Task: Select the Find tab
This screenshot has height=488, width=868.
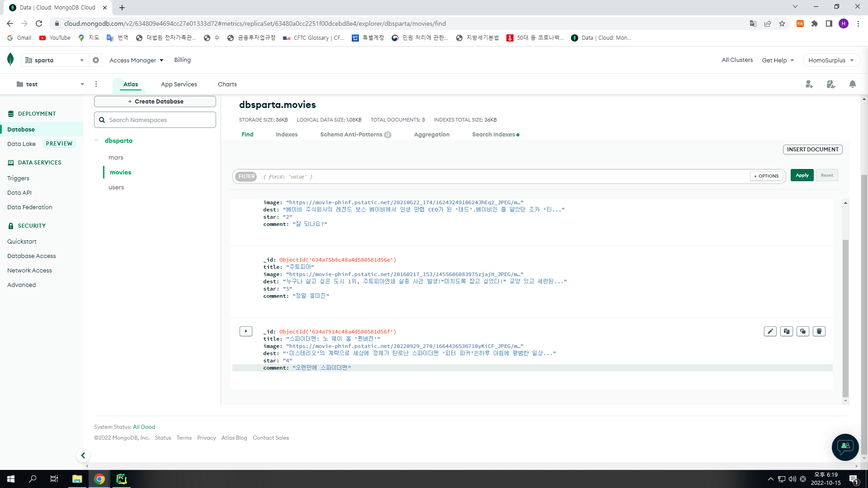Action: pos(247,134)
